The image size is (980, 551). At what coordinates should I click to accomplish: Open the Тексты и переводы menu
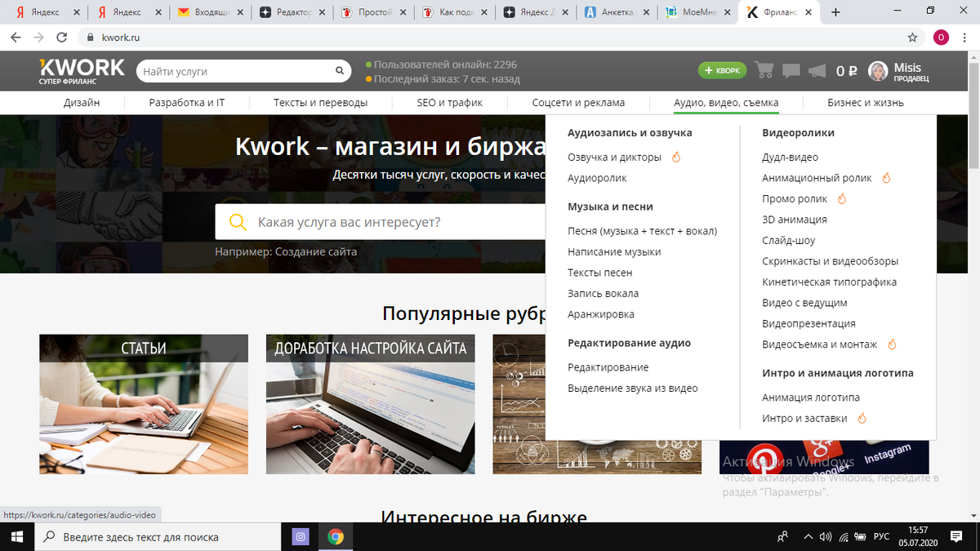(320, 103)
